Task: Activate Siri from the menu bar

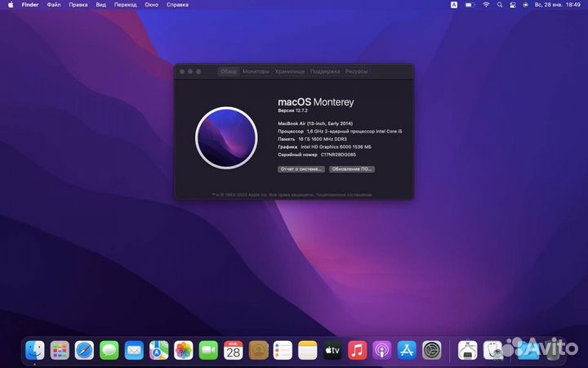Action: click(x=526, y=5)
